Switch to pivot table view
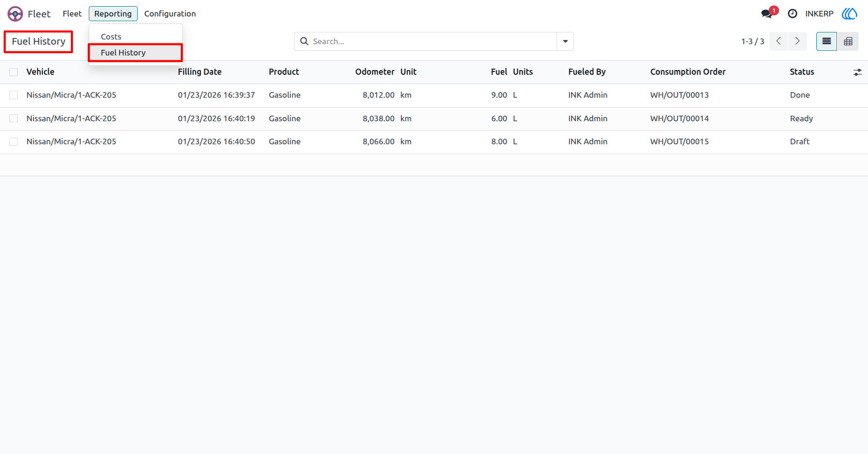Screen dimensions: 868x454 [x=848, y=41]
